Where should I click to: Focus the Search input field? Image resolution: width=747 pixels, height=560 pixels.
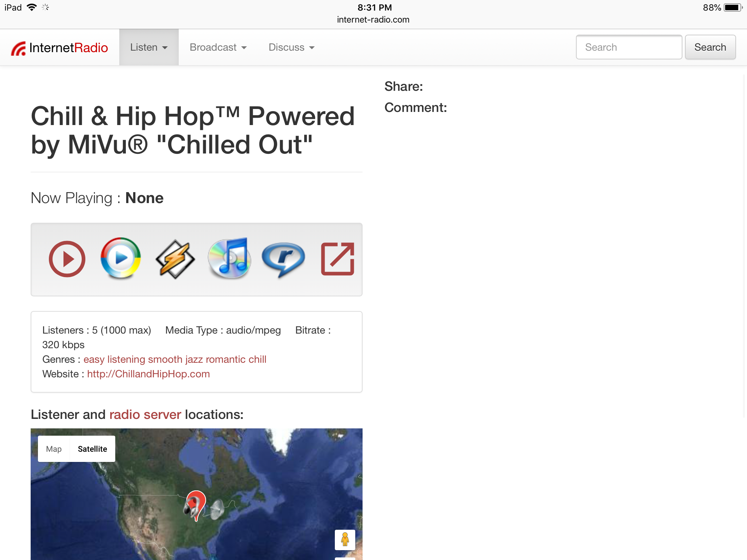629,47
